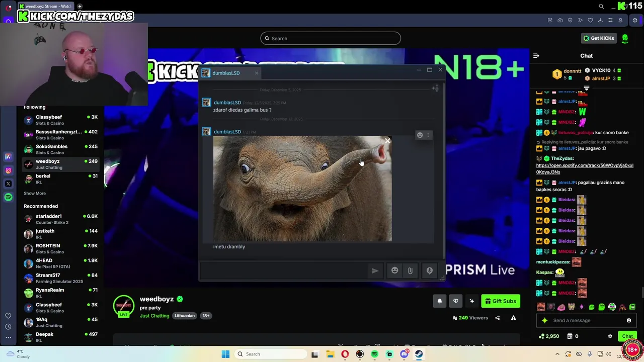Open more options on the elephant message
Viewport: 644px width, 362px height.
click(x=428, y=135)
